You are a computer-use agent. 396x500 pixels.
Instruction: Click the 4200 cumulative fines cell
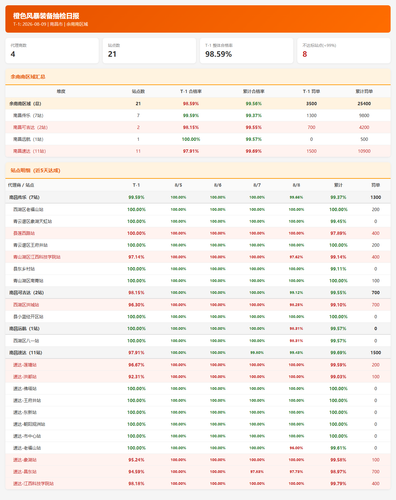(364, 127)
